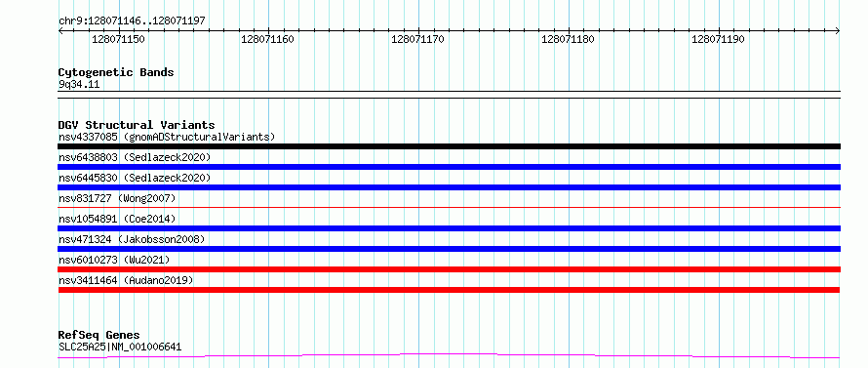Click the magenta SLC25A25 transcript line
Viewport: 868px width, 368px height.
click(x=449, y=355)
